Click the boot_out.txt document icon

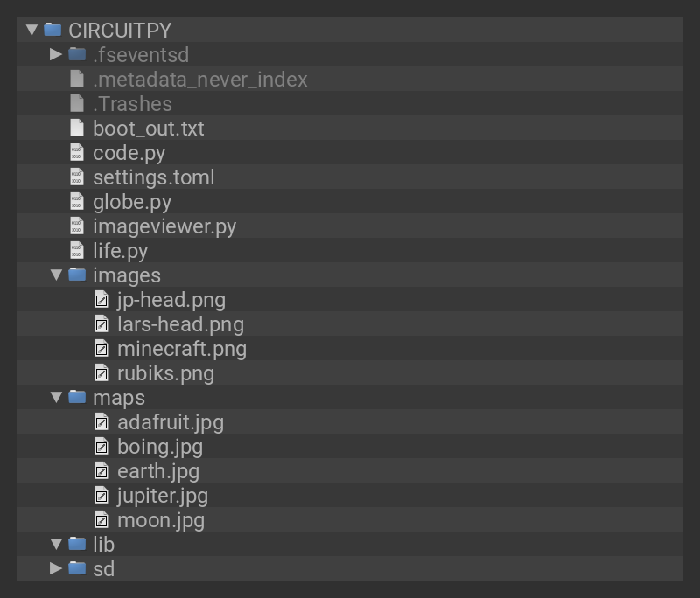click(x=77, y=128)
